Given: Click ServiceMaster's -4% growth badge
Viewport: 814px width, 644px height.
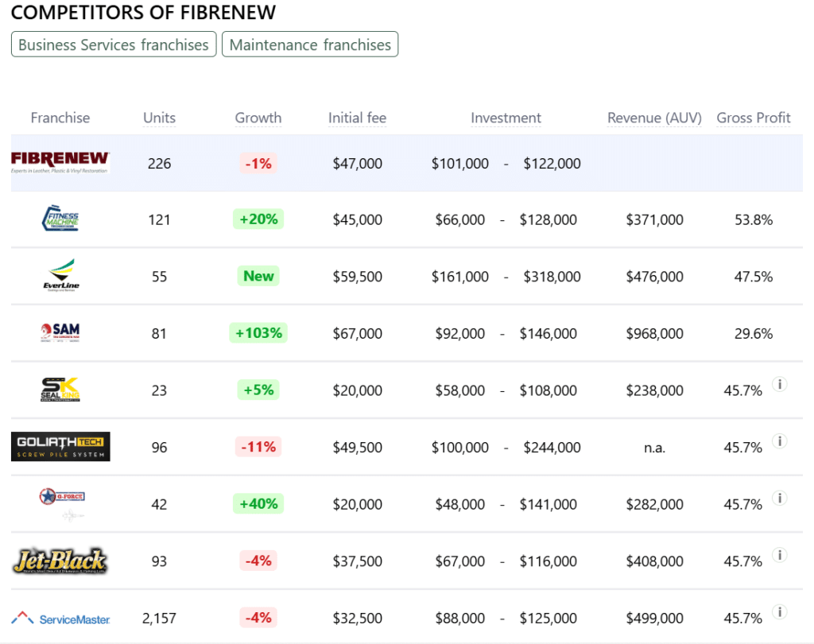Looking at the screenshot, I should [x=258, y=618].
